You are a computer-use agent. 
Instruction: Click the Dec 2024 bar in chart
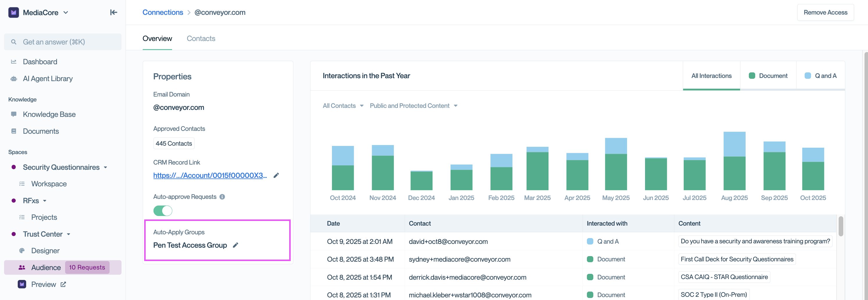point(421,180)
